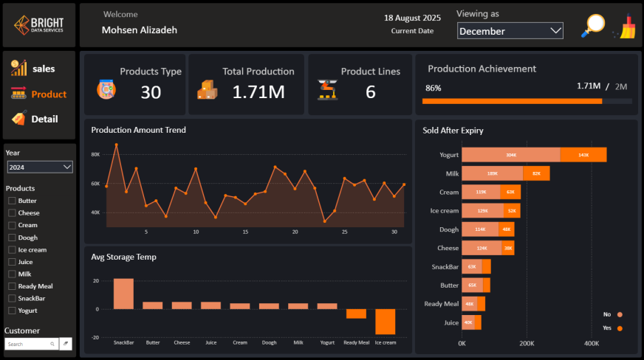
Task: Click the Customer search input field
Action: tap(28, 344)
